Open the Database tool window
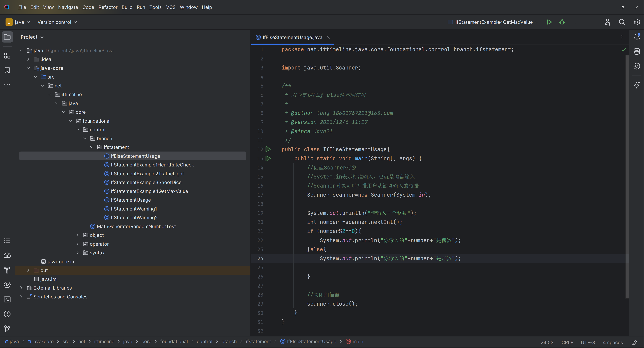Screen dimensions: 644x348 pyautogui.click(x=637, y=51)
